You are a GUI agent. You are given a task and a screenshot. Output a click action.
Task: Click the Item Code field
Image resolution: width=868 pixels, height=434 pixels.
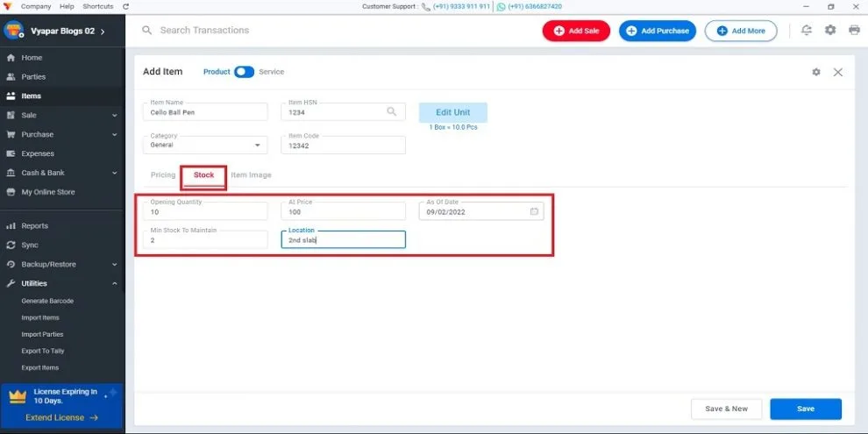pyautogui.click(x=343, y=145)
